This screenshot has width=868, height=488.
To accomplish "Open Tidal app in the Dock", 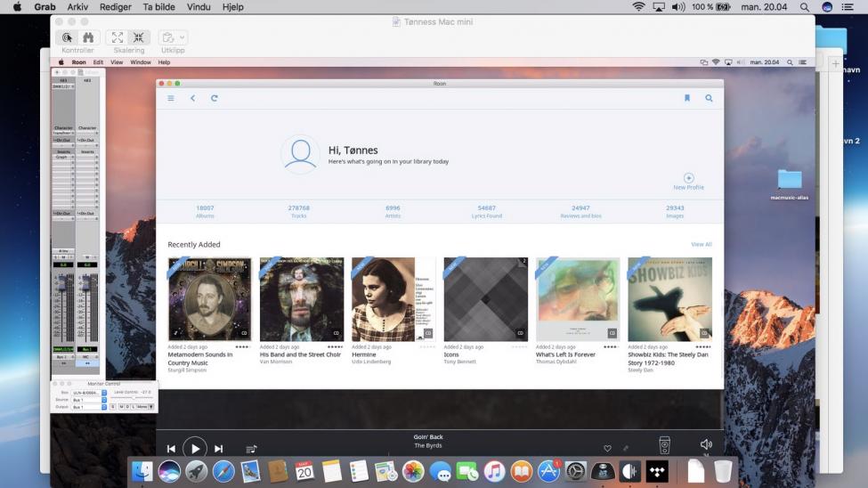I will (x=656, y=472).
